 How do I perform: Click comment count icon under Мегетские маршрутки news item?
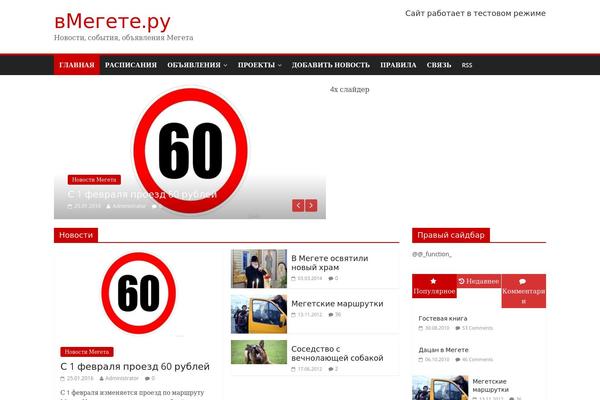[331, 315]
